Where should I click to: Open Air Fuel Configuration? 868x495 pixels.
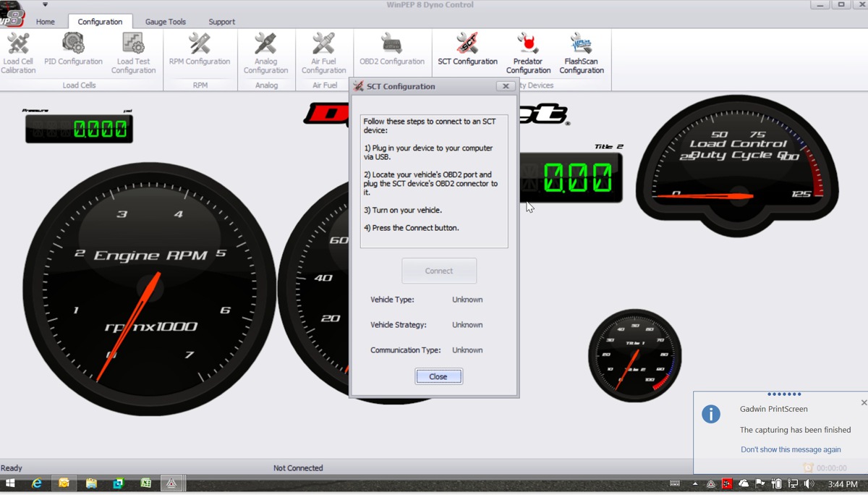point(323,53)
